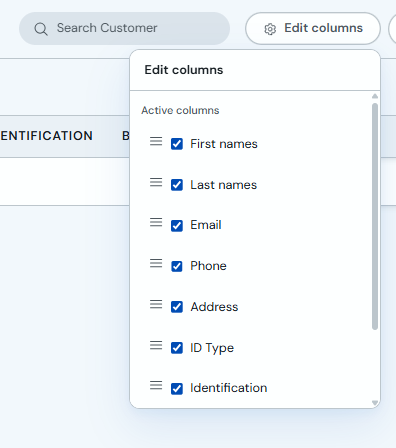This screenshot has height=448, width=396.
Task: Click the Last names label
Action: 224,185
